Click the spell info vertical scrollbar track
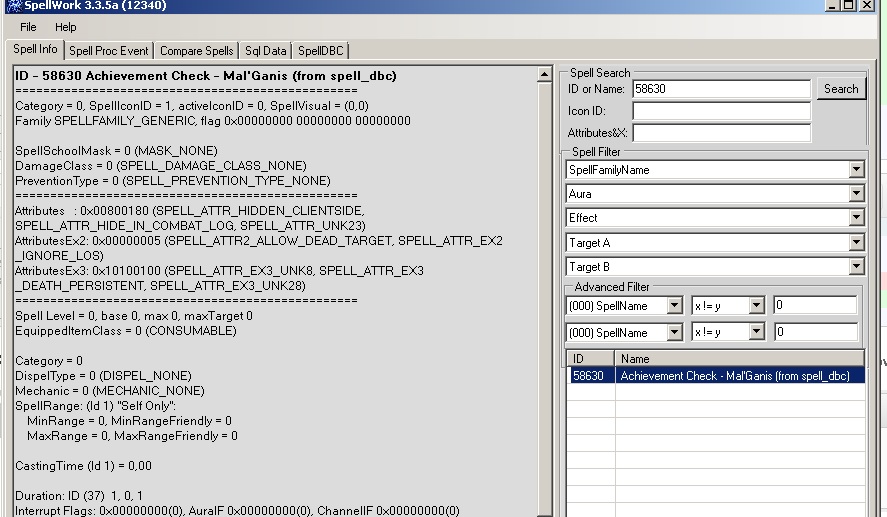The height and width of the screenshot is (517, 887). point(544,300)
